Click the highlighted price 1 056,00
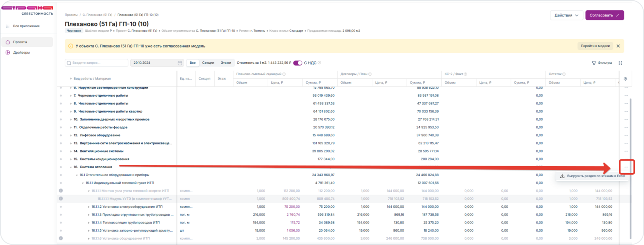644x245 pixels. click(293, 231)
